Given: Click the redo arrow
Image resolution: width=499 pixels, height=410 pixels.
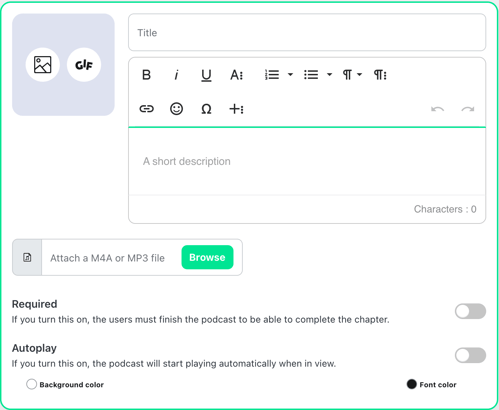Looking at the screenshot, I should point(468,109).
